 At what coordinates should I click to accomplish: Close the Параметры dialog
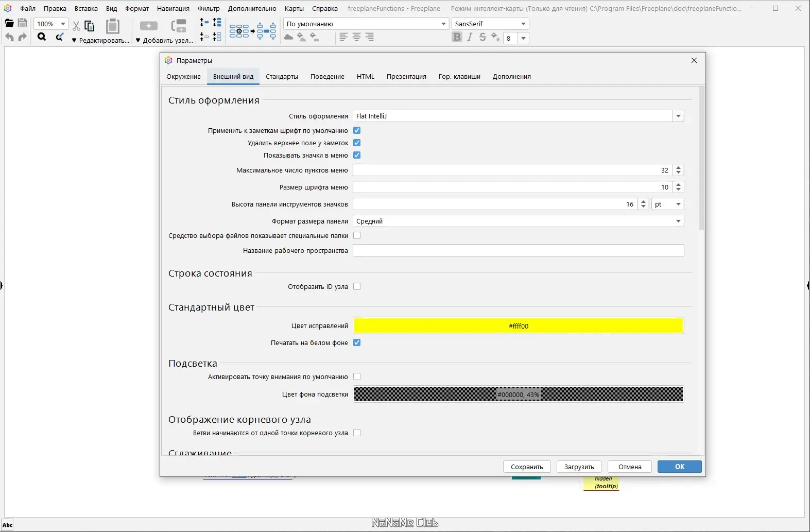(x=694, y=60)
